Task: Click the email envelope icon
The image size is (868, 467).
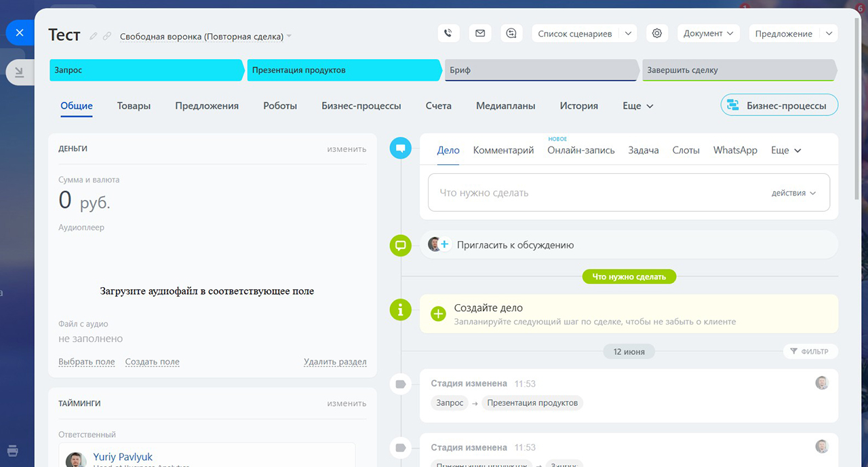Action: coord(480,33)
